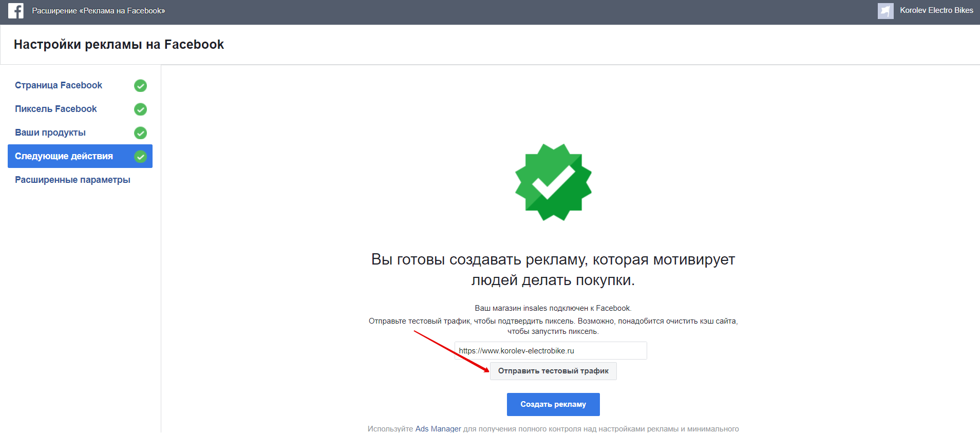Click Korolev Electro Bikes account name
Screen dimensions: 980x433
click(x=936, y=10)
